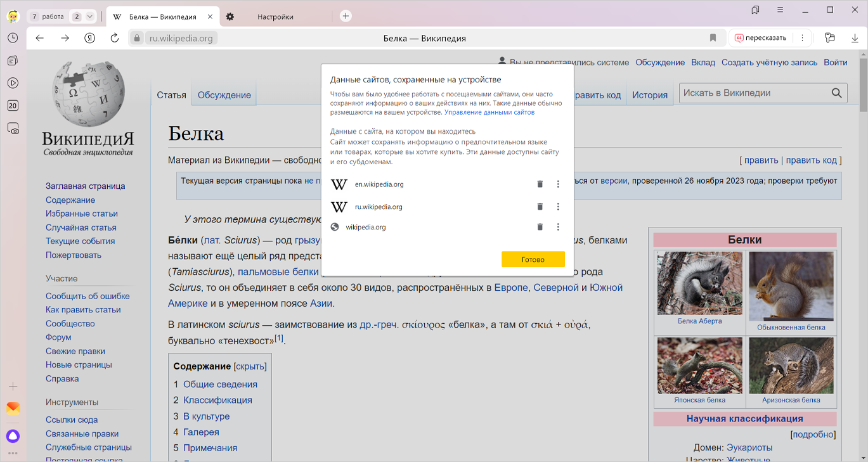Open Управление данными сайтов link
Screen dimensions: 868x462
point(489,112)
